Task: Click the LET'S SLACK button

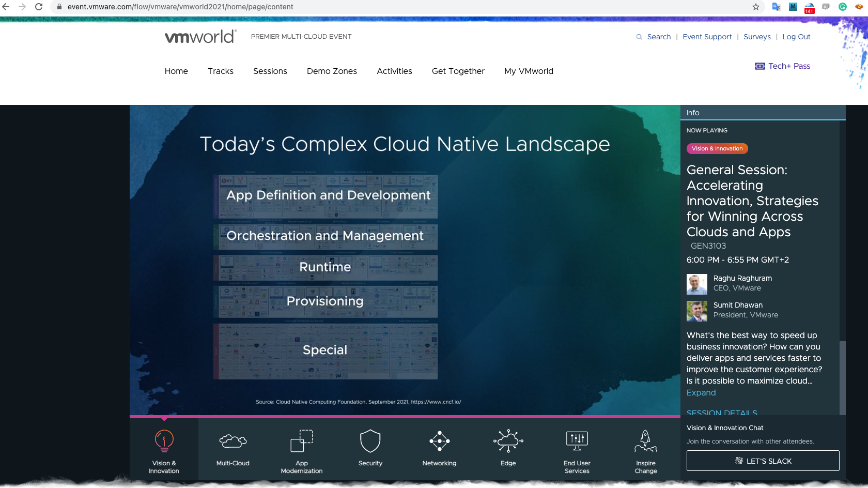Action: tap(763, 461)
